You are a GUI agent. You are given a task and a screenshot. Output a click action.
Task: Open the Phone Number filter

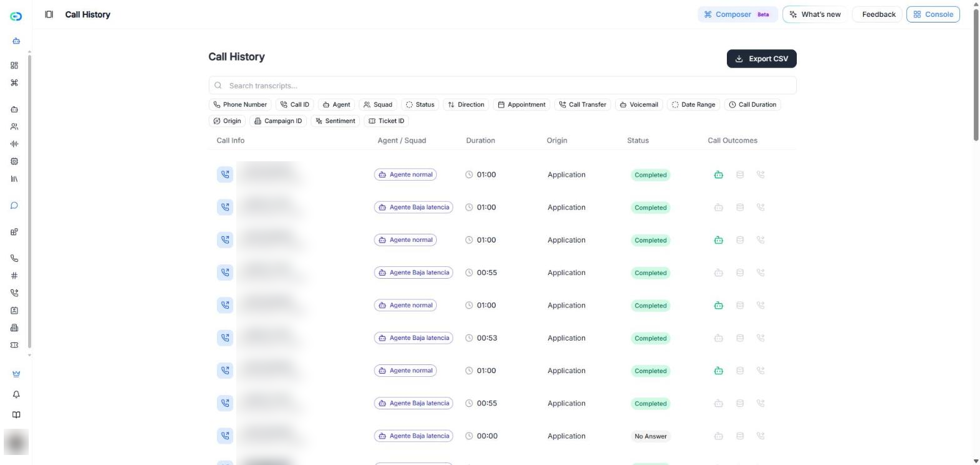pos(241,105)
